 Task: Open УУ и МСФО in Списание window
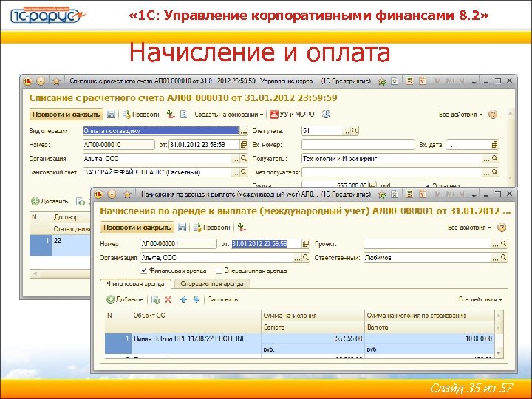point(292,115)
